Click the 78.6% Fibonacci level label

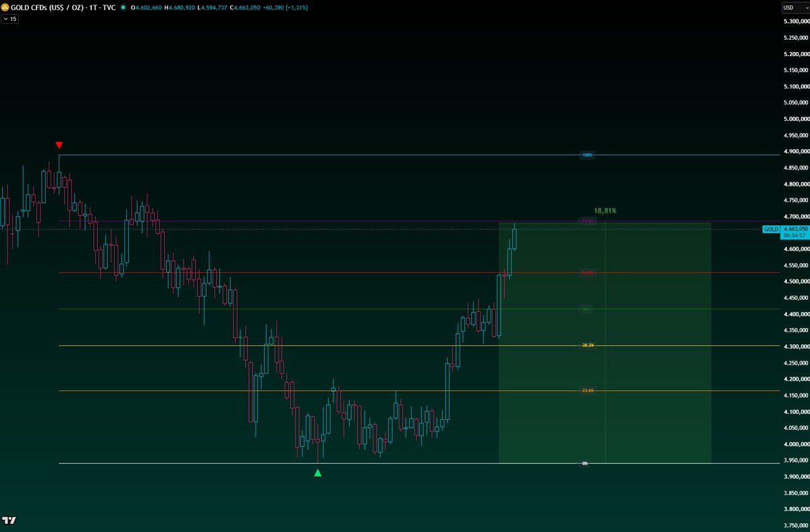pos(587,221)
